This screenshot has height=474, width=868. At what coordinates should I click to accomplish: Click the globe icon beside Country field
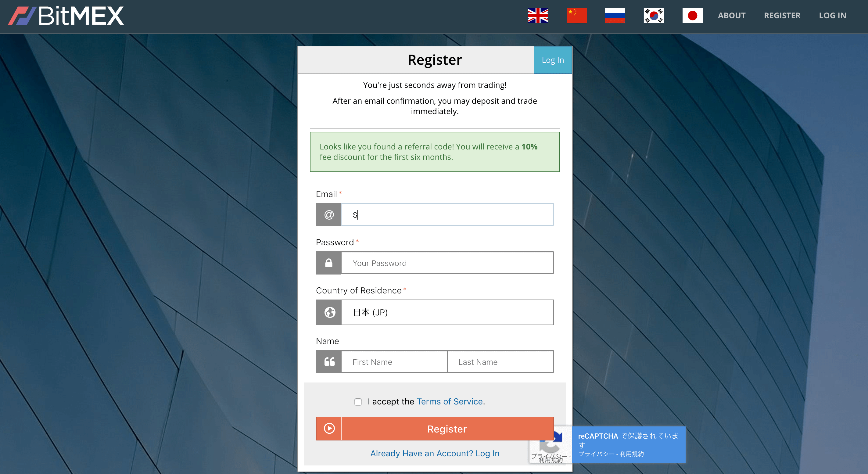coord(329,312)
